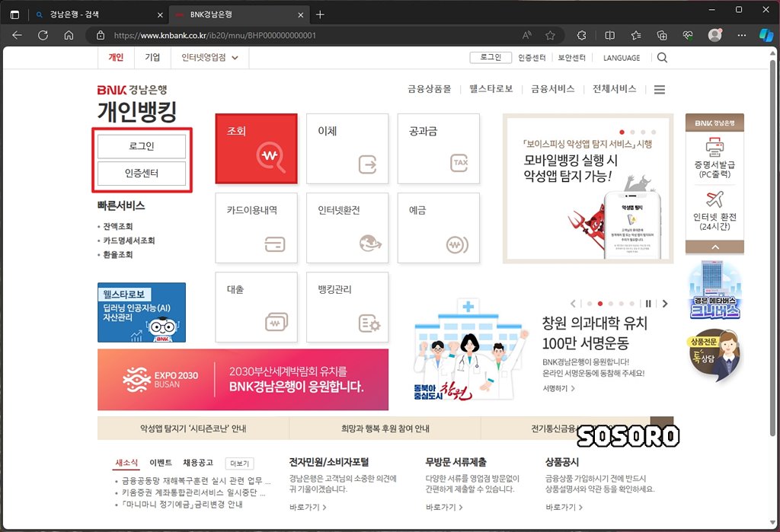Toggle browser split screen icon

[x=609, y=35]
